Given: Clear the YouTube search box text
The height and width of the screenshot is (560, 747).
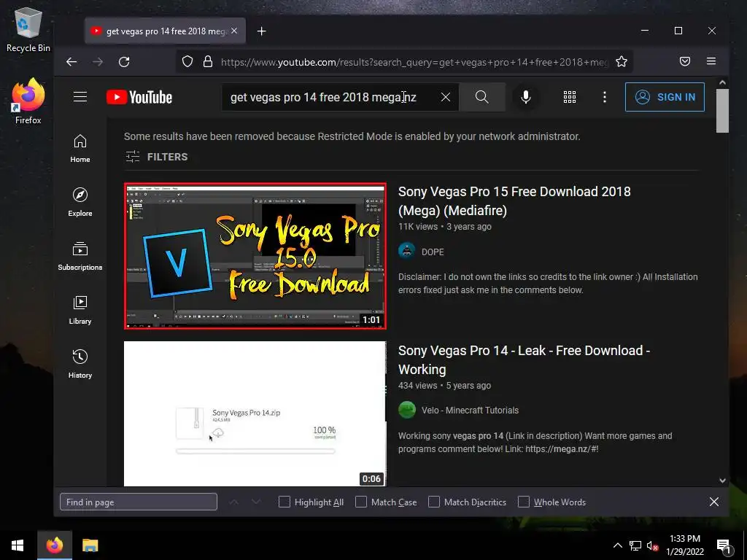Looking at the screenshot, I should click(446, 97).
